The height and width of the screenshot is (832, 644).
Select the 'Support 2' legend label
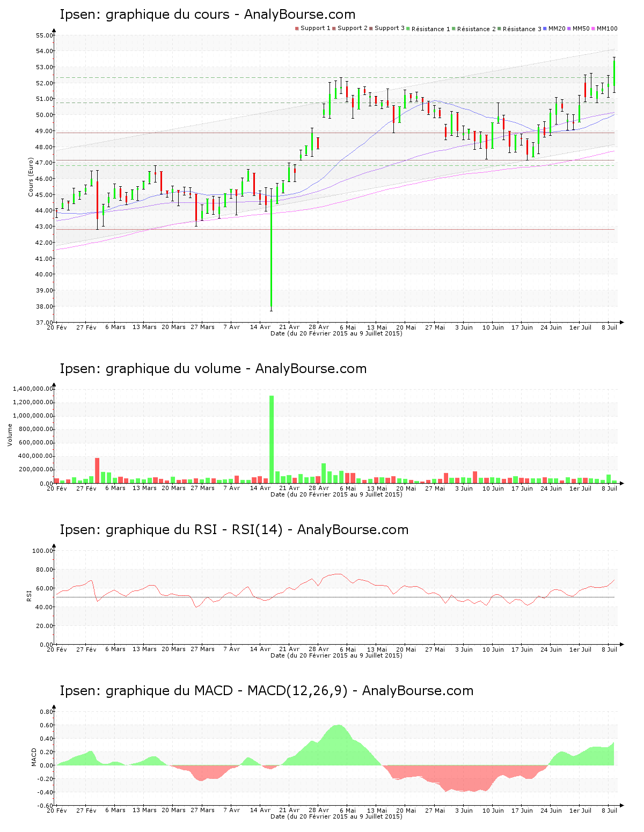(353, 28)
